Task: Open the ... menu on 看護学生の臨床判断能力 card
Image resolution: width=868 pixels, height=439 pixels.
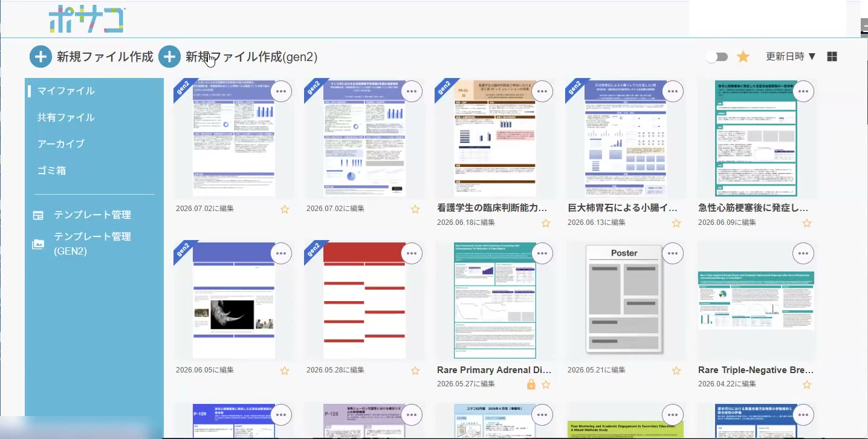Action: coord(542,91)
